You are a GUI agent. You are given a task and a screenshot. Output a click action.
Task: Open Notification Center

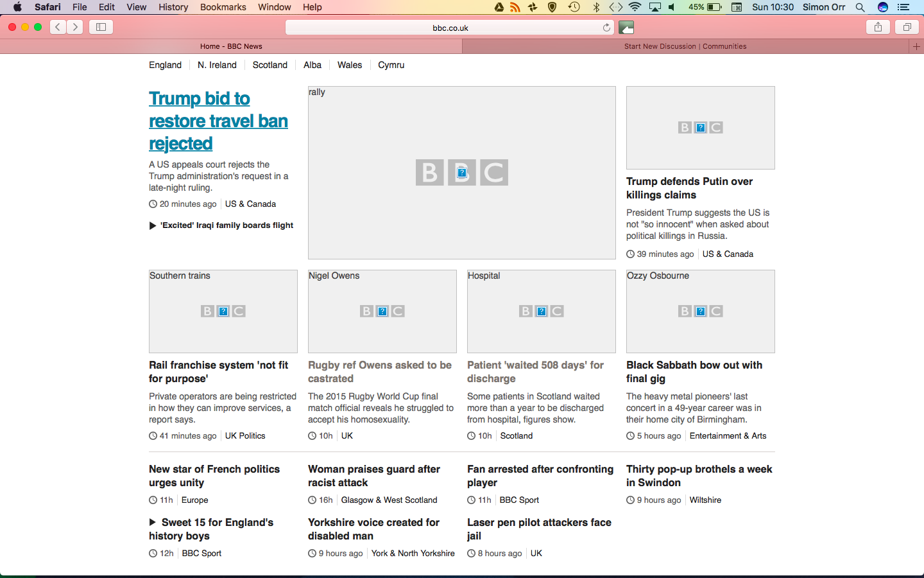(x=903, y=7)
